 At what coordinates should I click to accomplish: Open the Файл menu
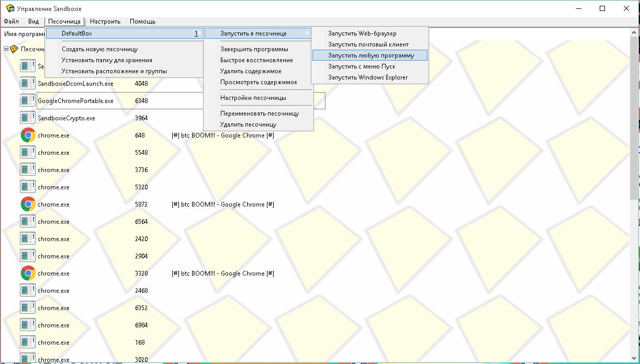coord(11,21)
